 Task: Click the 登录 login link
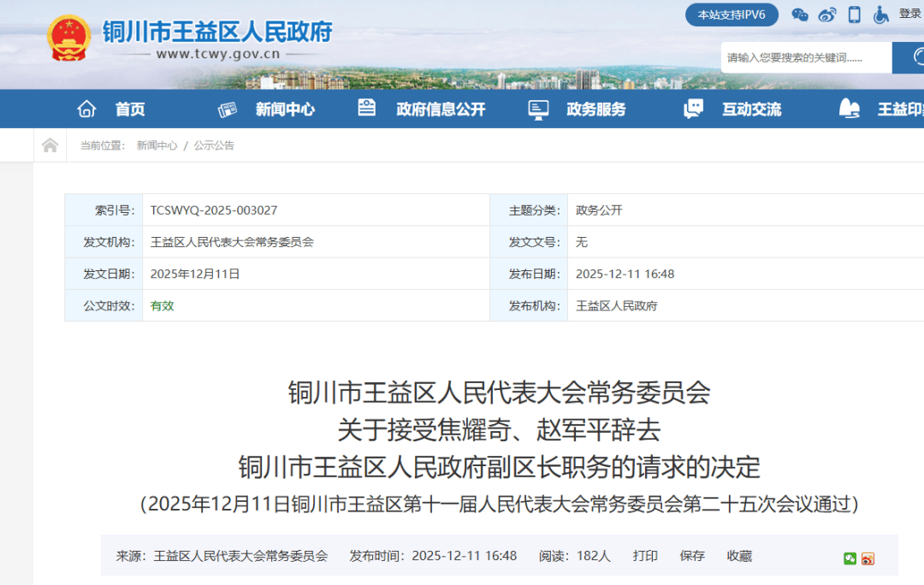909,15
